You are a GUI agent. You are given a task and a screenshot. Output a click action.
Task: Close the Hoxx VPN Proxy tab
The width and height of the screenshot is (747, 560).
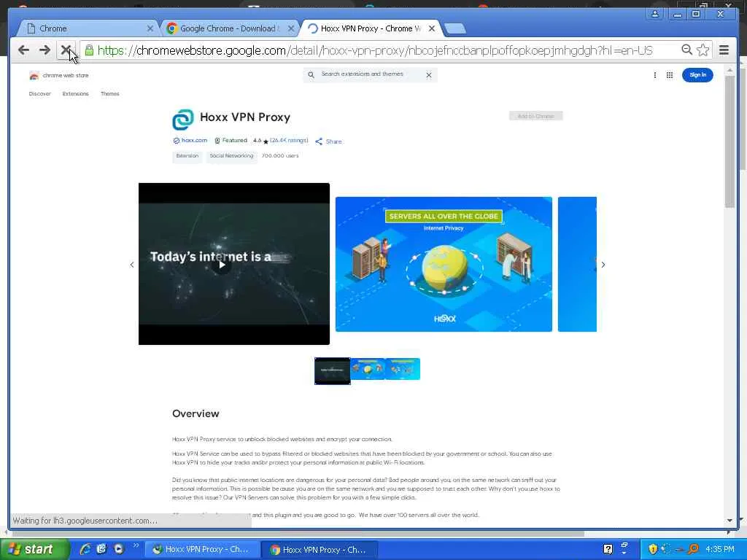(432, 28)
